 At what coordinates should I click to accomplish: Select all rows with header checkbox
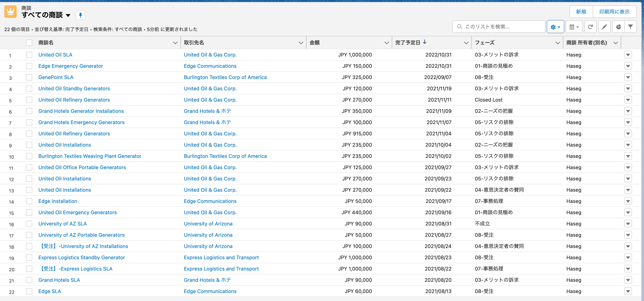click(29, 43)
